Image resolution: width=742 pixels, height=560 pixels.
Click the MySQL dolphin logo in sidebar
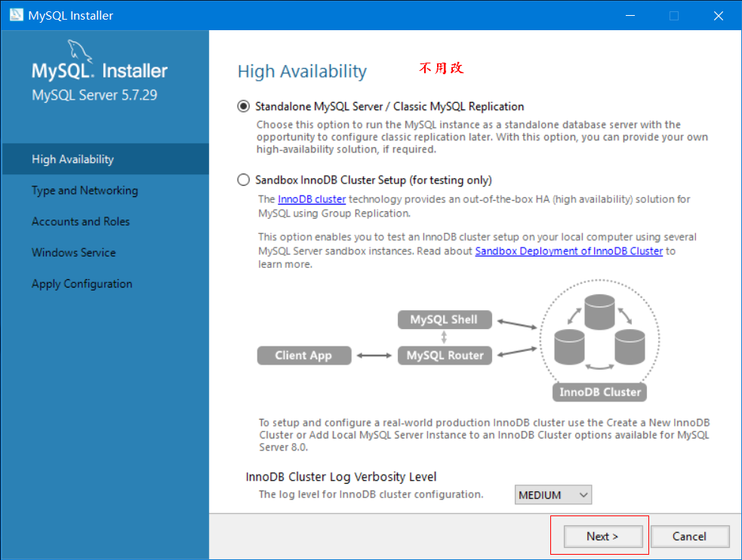coord(79,50)
